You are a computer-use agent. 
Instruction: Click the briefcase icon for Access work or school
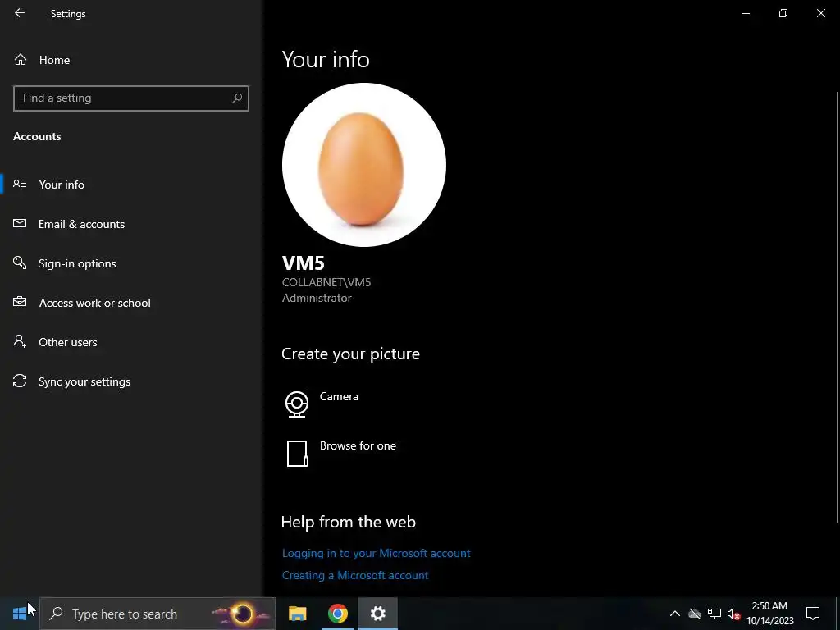click(20, 302)
